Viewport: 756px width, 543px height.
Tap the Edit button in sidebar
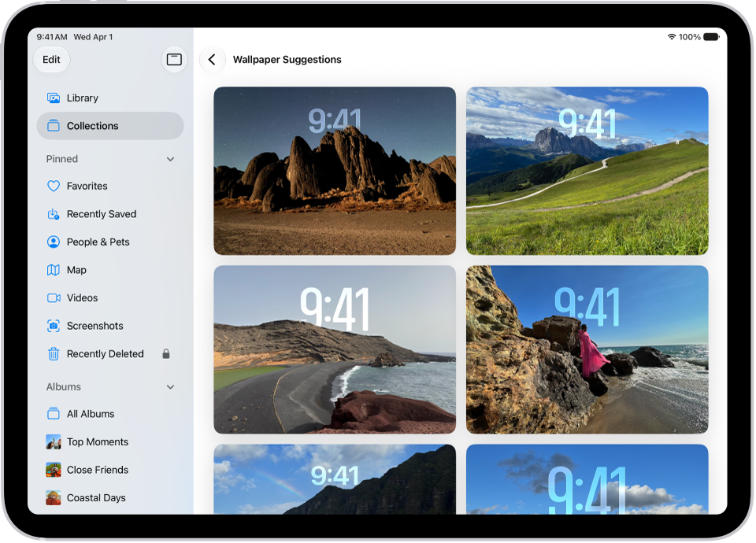[x=52, y=59]
